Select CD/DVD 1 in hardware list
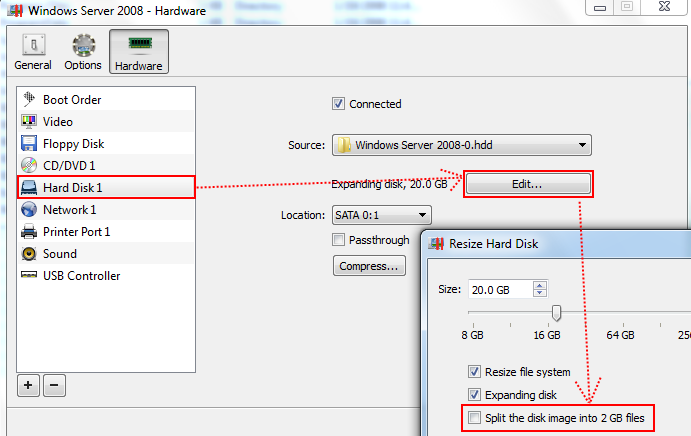 (x=106, y=165)
